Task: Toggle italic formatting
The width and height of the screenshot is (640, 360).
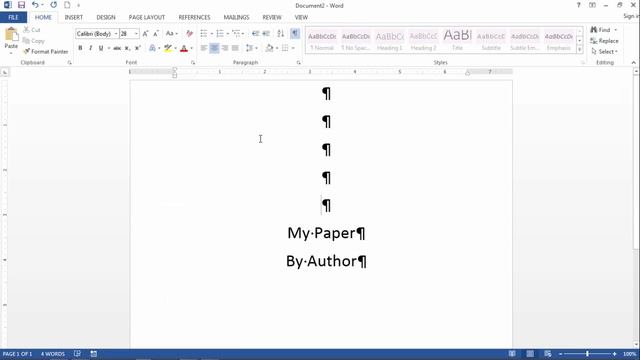Action: [x=90, y=48]
